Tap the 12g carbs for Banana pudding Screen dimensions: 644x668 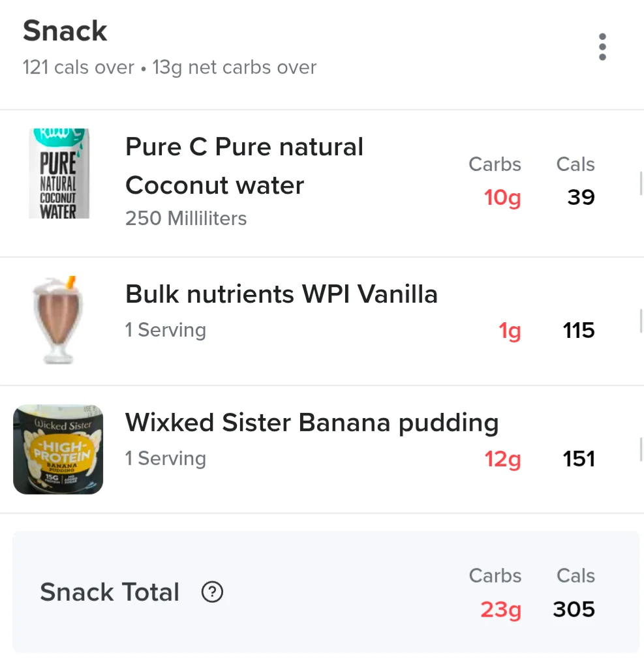pos(502,459)
